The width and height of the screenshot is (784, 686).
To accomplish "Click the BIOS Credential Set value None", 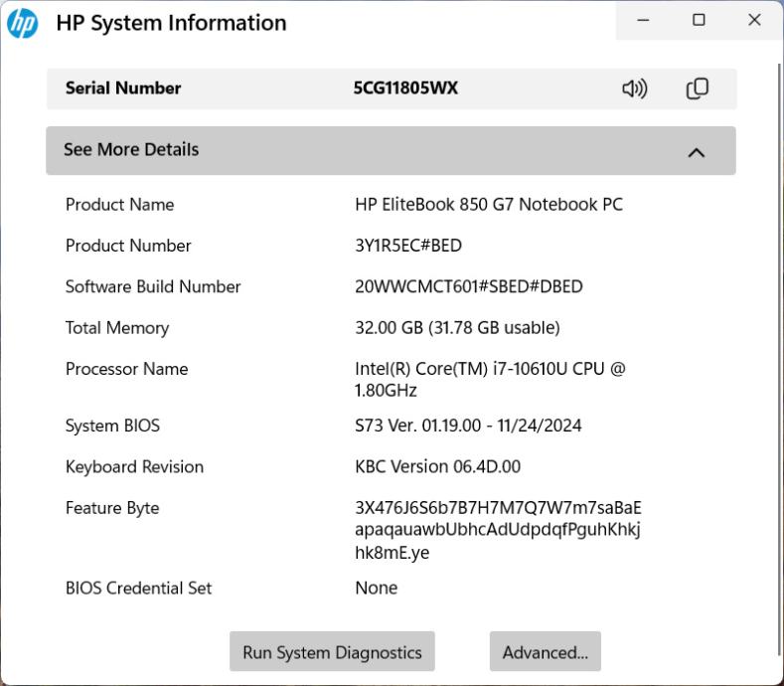I will tap(376, 589).
